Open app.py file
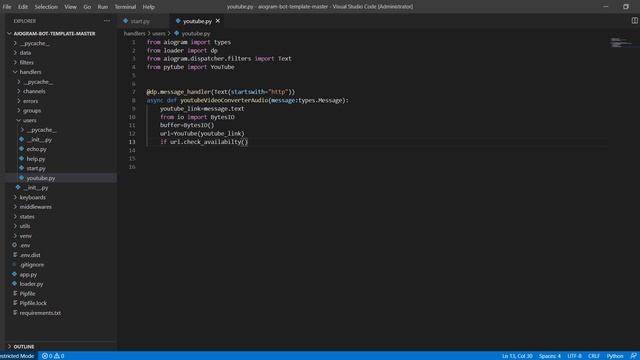 [28, 274]
